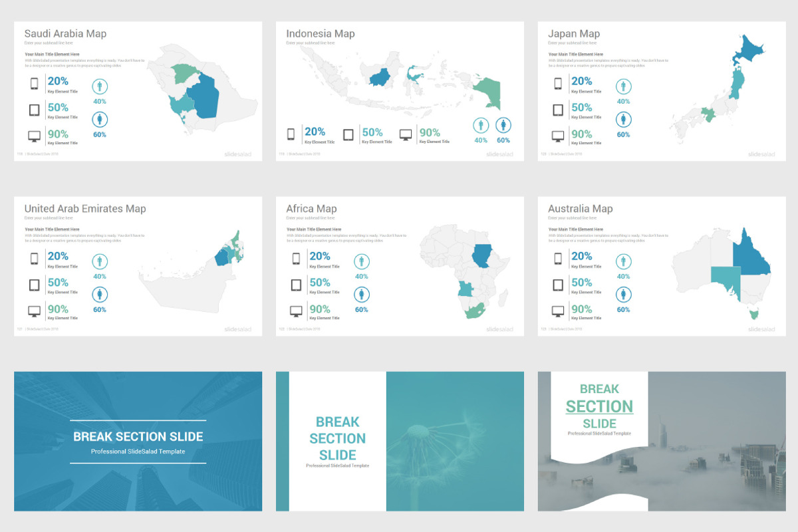Select the 40% person icon on Australia slide
The height and width of the screenshot is (532, 798).
click(x=623, y=261)
